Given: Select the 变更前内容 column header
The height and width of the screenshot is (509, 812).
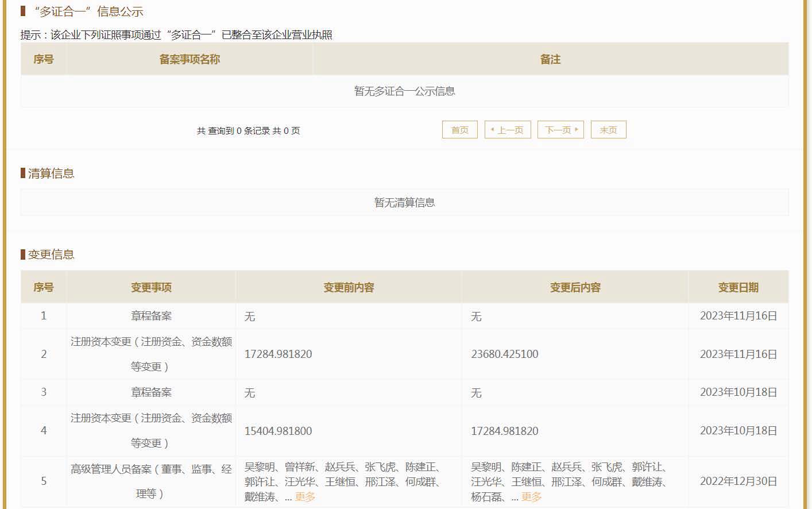Looking at the screenshot, I should pos(349,287).
